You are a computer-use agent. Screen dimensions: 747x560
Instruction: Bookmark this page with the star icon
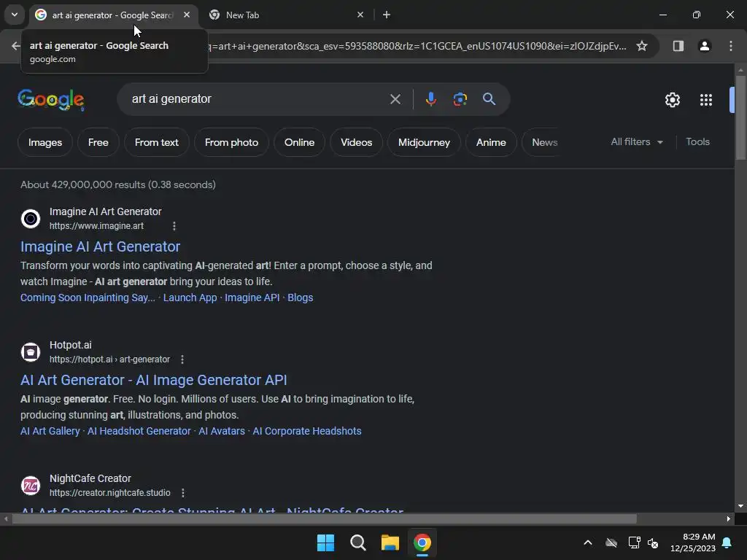[642, 46]
